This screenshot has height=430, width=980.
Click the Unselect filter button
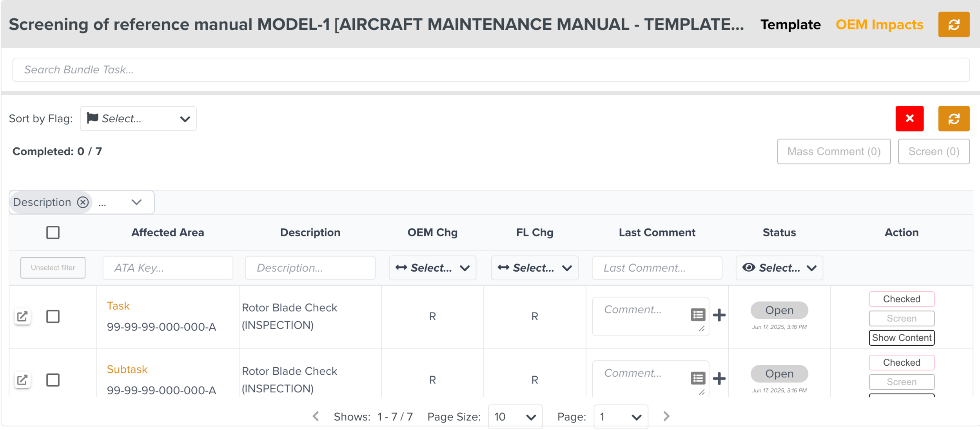[x=53, y=268]
